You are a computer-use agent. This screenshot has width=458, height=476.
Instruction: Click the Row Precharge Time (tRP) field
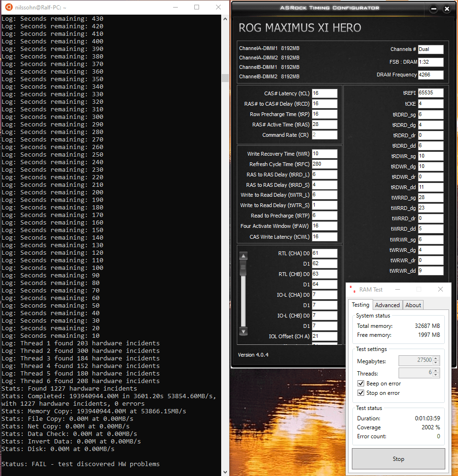[x=325, y=114]
